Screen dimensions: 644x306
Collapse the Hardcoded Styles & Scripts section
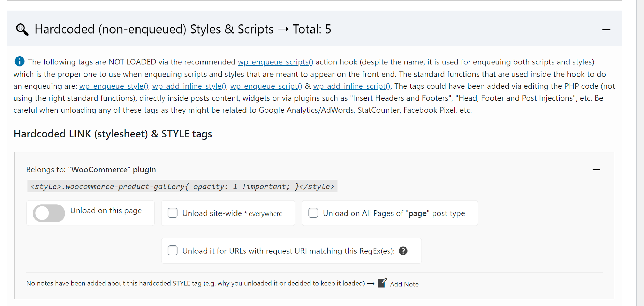(x=606, y=30)
